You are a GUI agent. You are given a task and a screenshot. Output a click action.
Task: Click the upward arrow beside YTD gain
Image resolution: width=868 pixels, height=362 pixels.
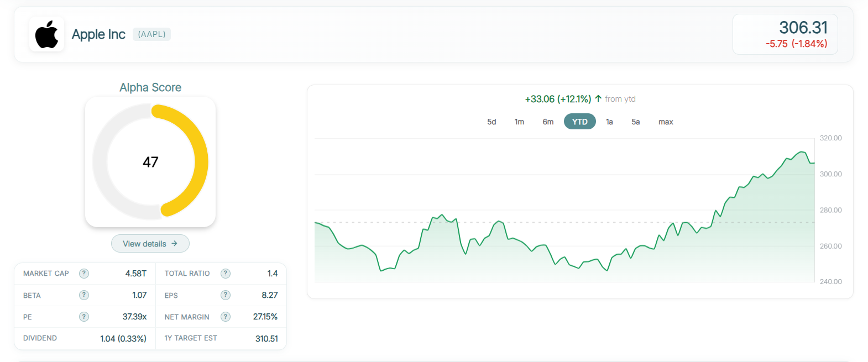tap(598, 99)
